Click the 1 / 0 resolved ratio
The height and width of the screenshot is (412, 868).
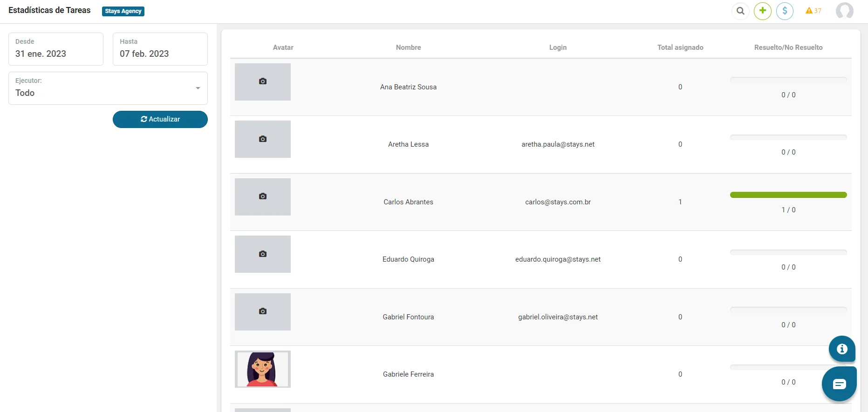coord(789,210)
